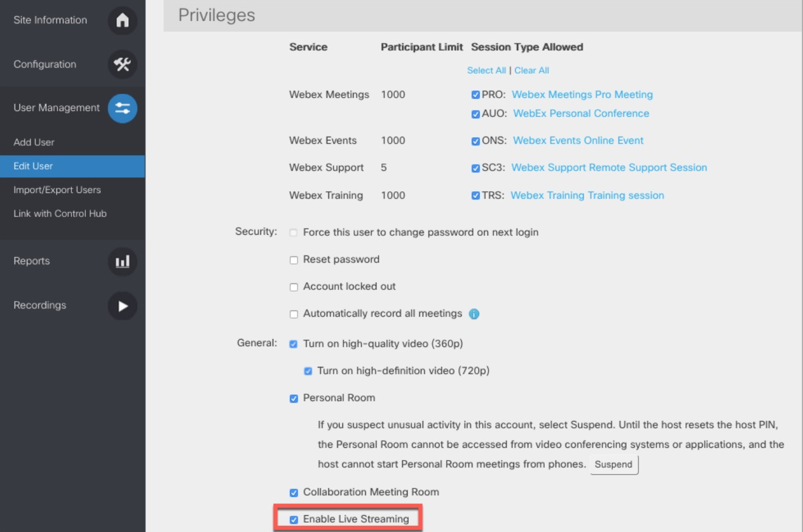Click the Suspend button
Screen dimensions: 803x532
coord(613,465)
